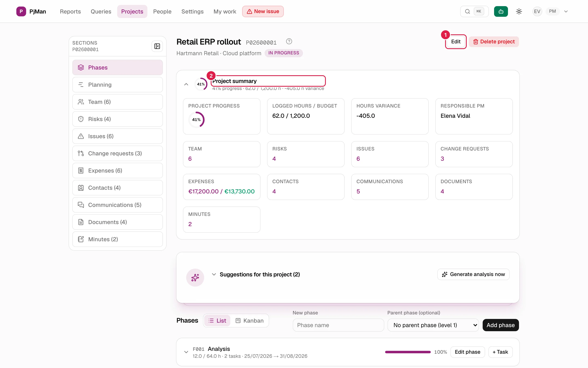
Task: Open Team (6) section
Action: (118, 102)
